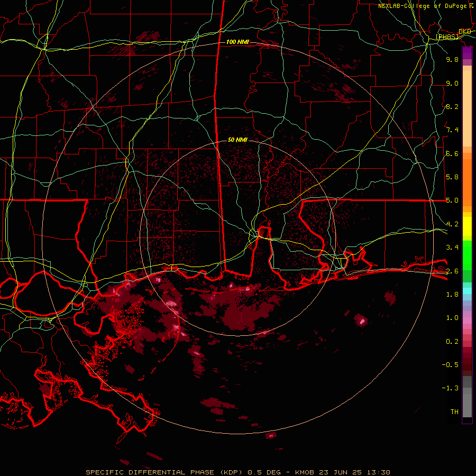Select the "9.8" value on the color scale

point(452,59)
